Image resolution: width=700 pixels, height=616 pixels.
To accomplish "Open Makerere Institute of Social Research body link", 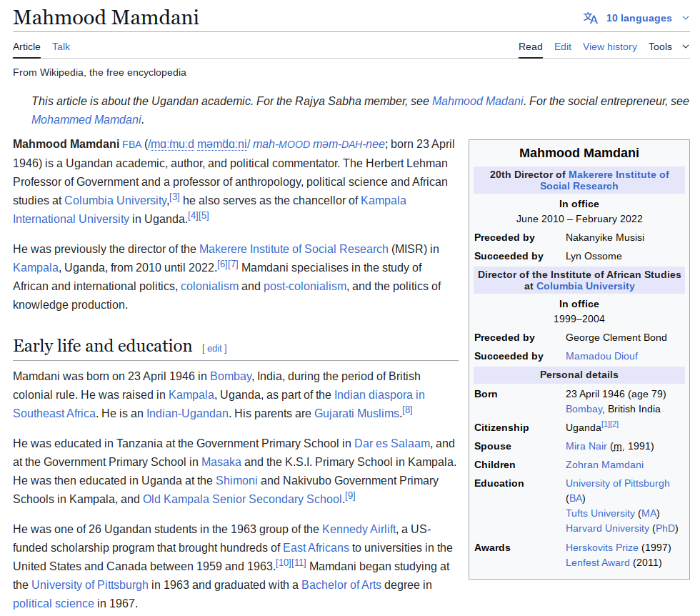I will 294,249.
